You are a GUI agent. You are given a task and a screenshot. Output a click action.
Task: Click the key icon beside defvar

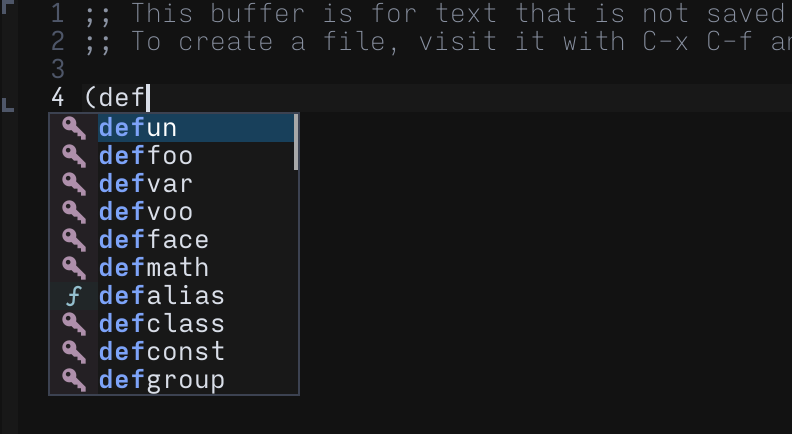(x=74, y=184)
